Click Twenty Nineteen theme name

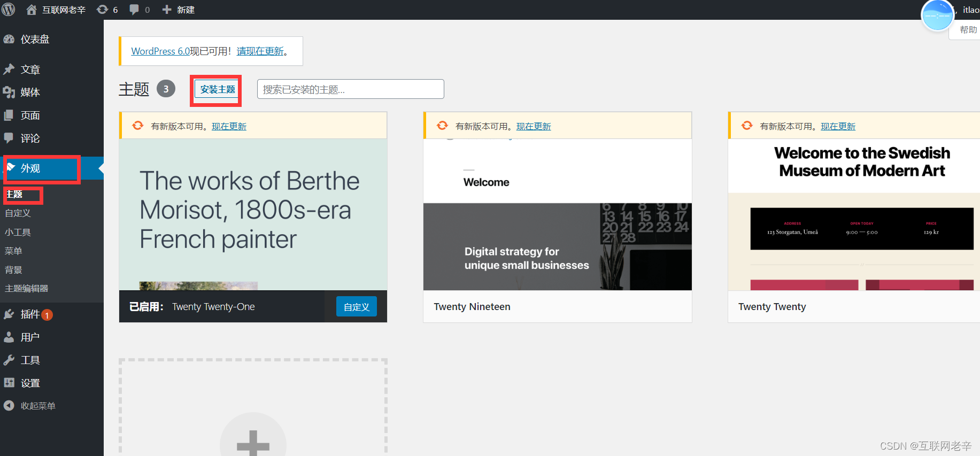pos(472,307)
